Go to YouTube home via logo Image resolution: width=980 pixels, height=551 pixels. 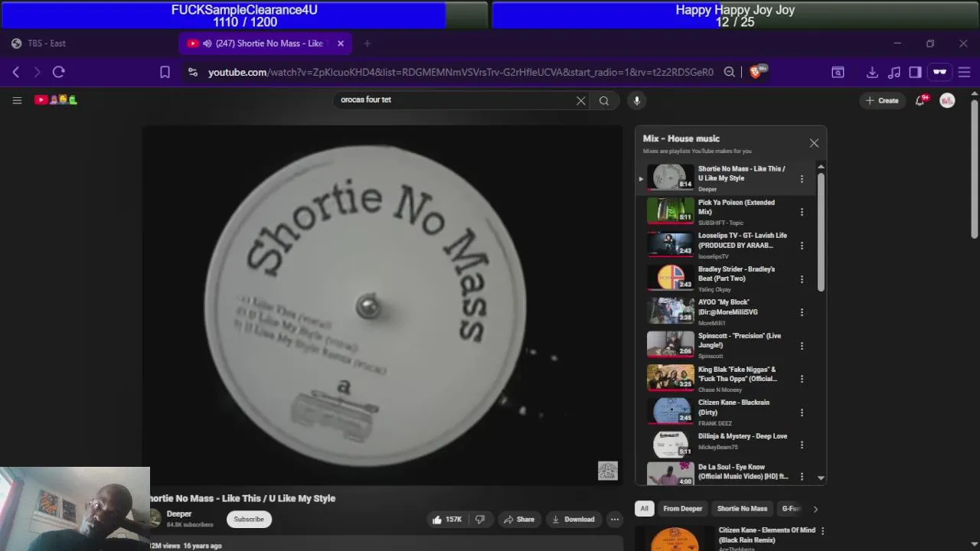point(56,100)
